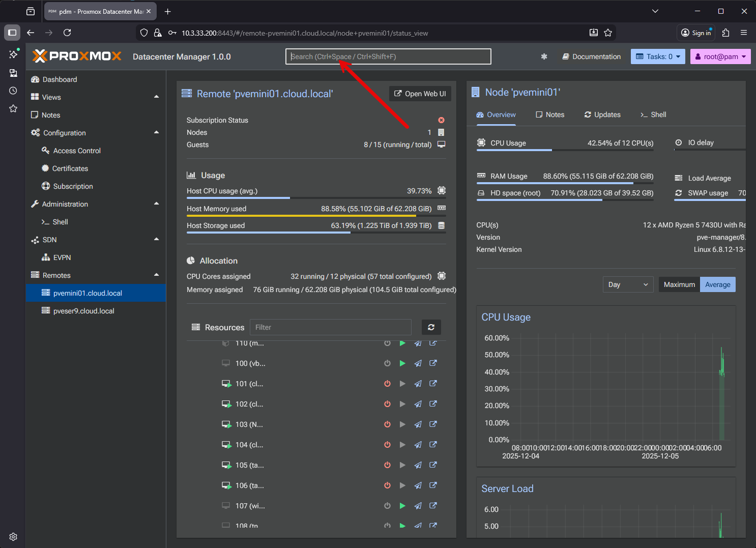Open guest 100 console via send icon
This screenshot has width=756, height=548.
point(418,363)
